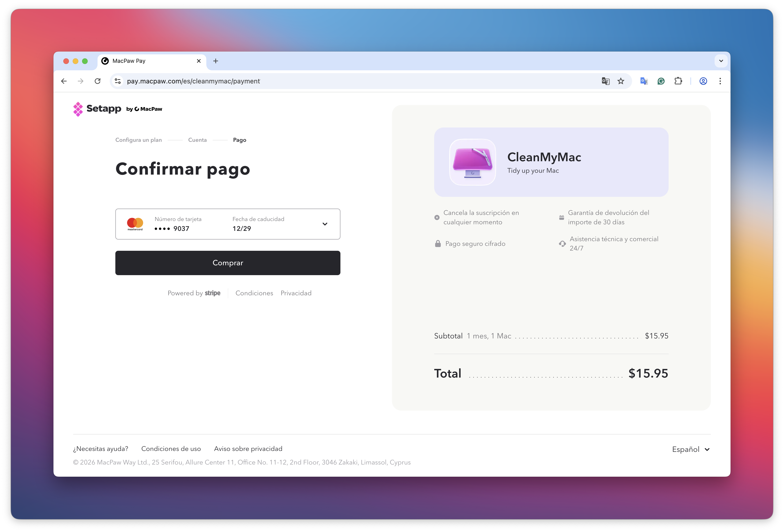The height and width of the screenshot is (532, 784).
Task: Open the Condiciones link
Action: point(254,293)
